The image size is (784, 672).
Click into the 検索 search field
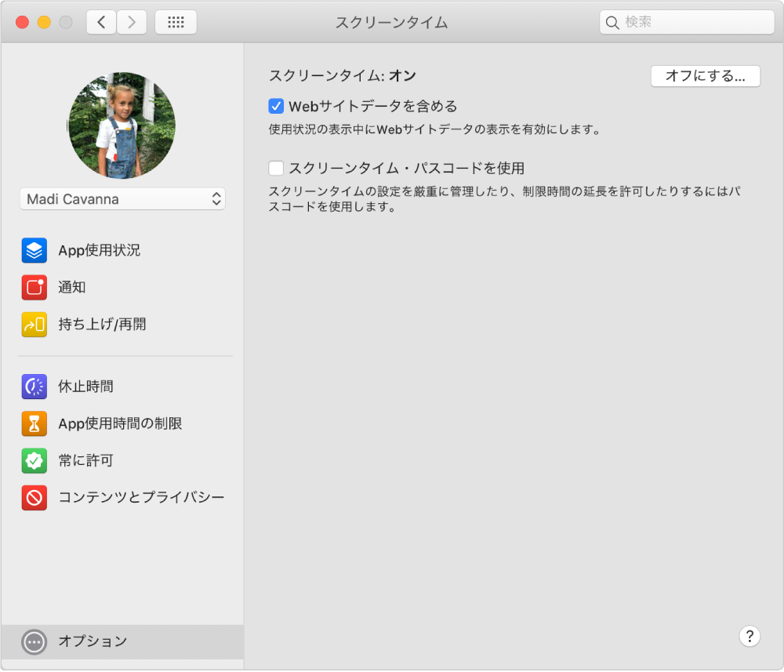[x=687, y=22]
